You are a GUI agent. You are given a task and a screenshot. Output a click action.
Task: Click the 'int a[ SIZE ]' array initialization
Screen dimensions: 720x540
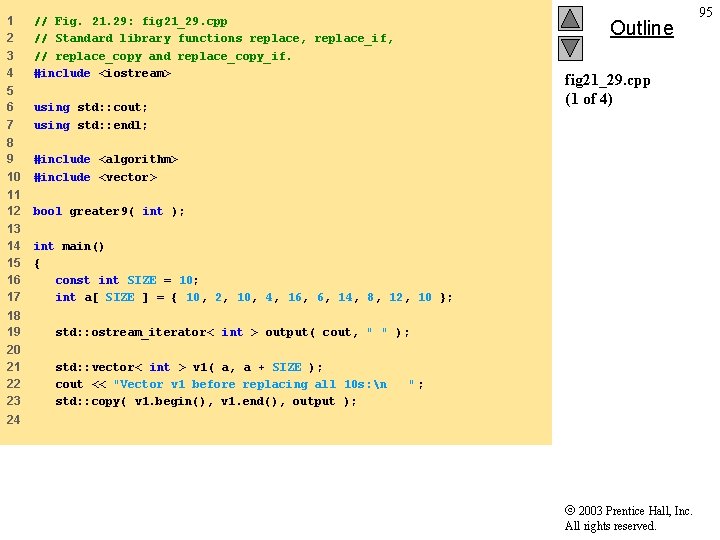pos(254,298)
